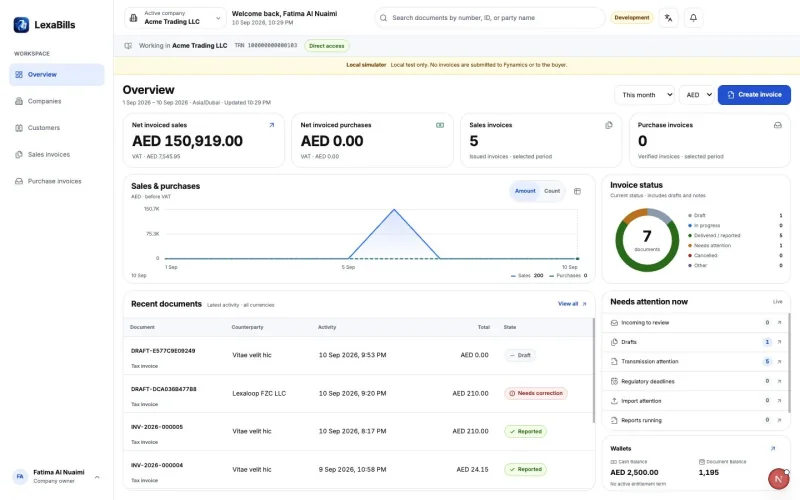Open invoice INV-2026-000005
Viewport: 800px width, 500px height.
point(157,427)
